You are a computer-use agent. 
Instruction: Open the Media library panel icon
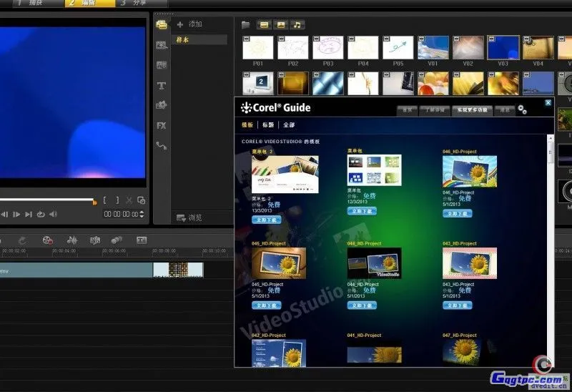(162, 25)
